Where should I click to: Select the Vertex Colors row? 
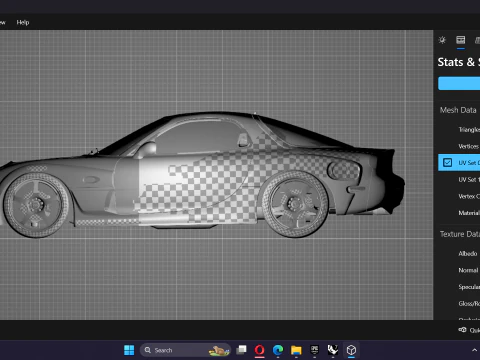coord(459,196)
